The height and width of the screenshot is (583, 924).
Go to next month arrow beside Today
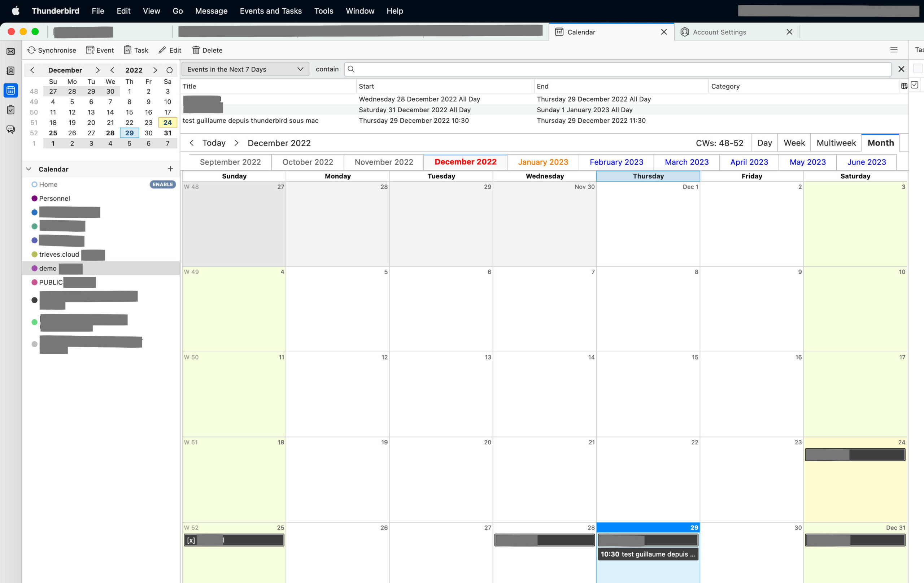[236, 143]
